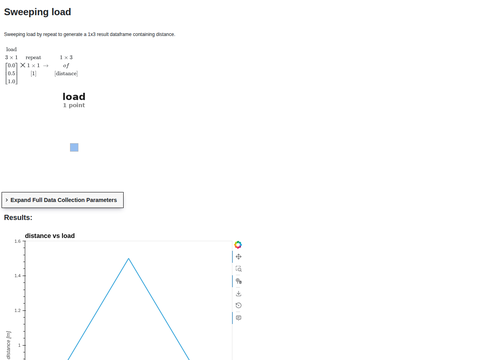Image resolution: width=480 pixels, height=360 pixels.
Task: Click the 'Sweeping load' heading
Action: click(x=37, y=12)
